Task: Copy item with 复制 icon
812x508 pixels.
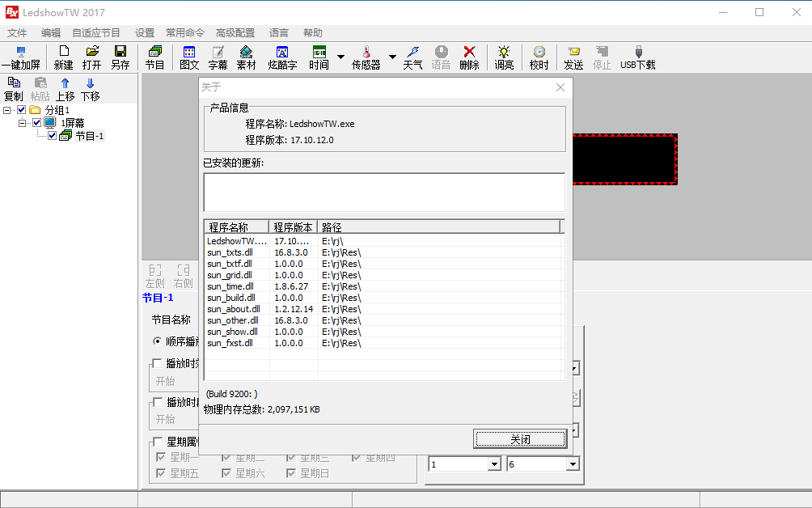Action: (14, 89)
